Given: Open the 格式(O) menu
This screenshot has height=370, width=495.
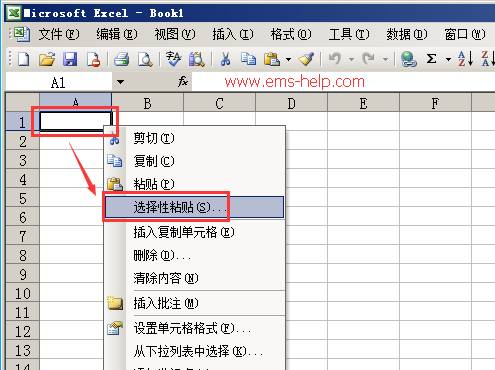Looking at the screenshot, I should pos(291,34).
